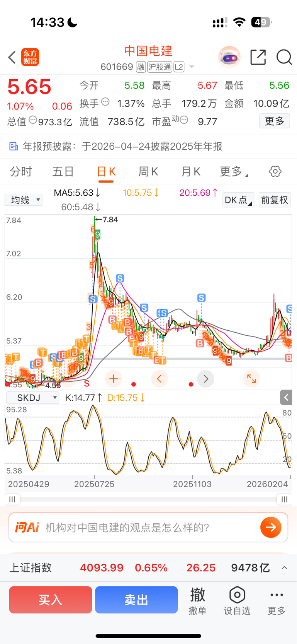Viewport: 297px width, 644px height.
Task: Switch to 周K tab
Action: coord(148,171)
